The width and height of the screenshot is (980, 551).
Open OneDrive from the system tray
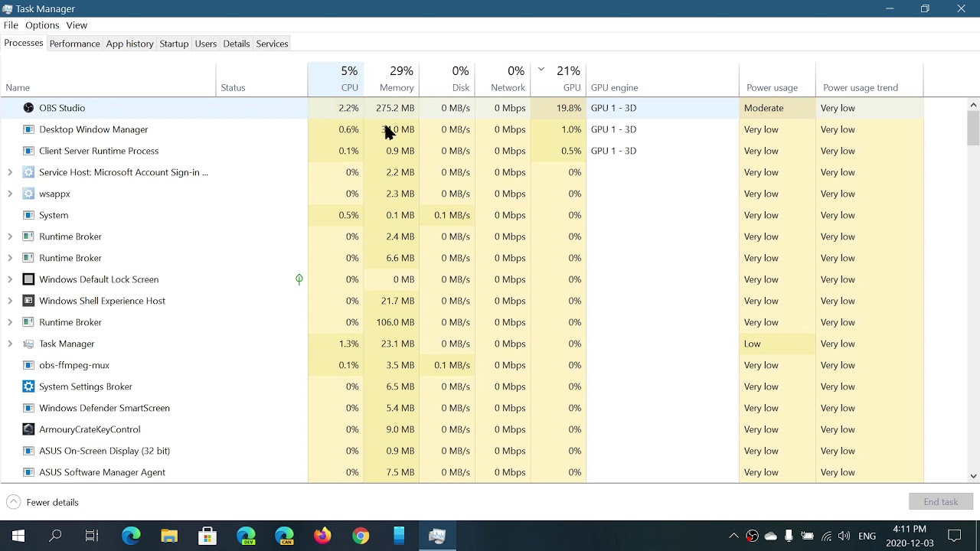(769, 536)
